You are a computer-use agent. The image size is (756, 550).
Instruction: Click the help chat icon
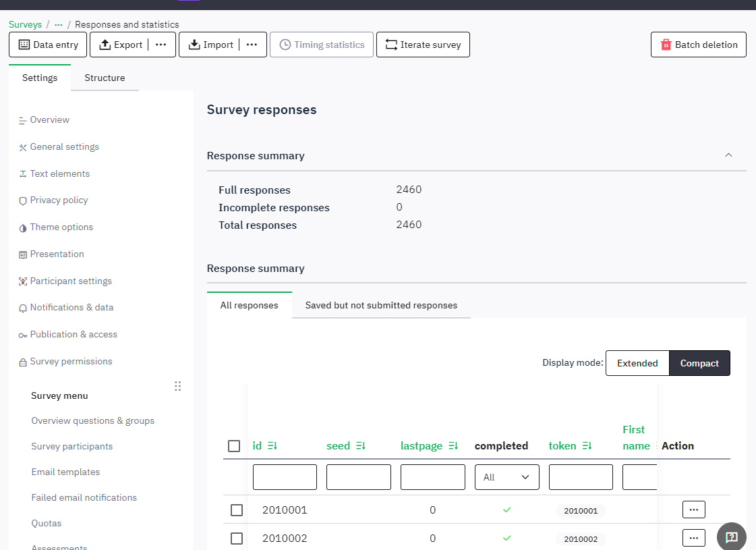(x=731, y=537)
